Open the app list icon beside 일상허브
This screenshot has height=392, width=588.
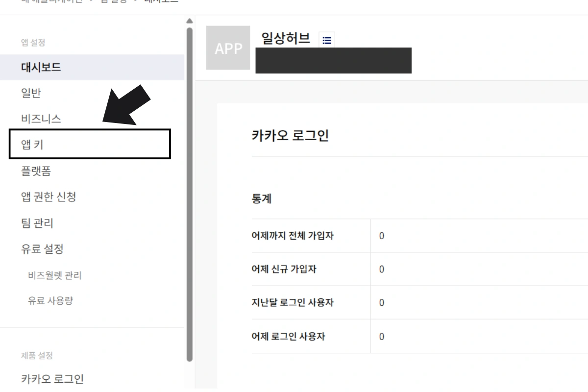(x=327, y=40)
